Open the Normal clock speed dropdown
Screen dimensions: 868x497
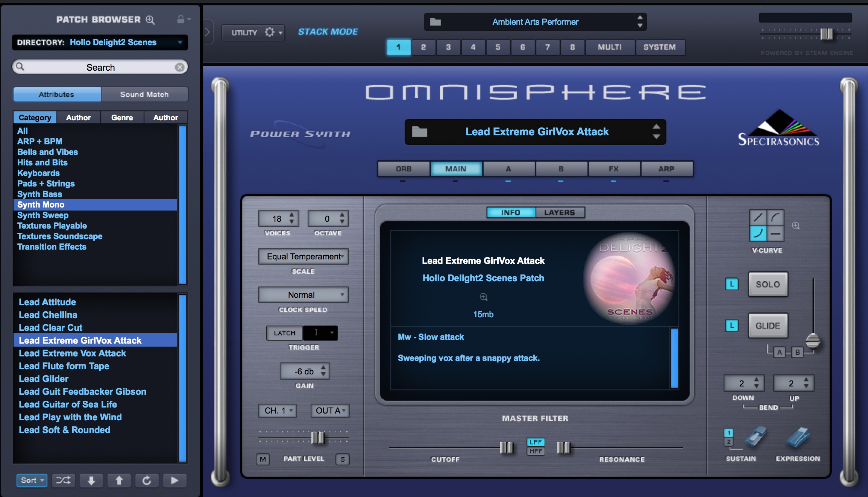pyautogui.click(x=303, y=295)
